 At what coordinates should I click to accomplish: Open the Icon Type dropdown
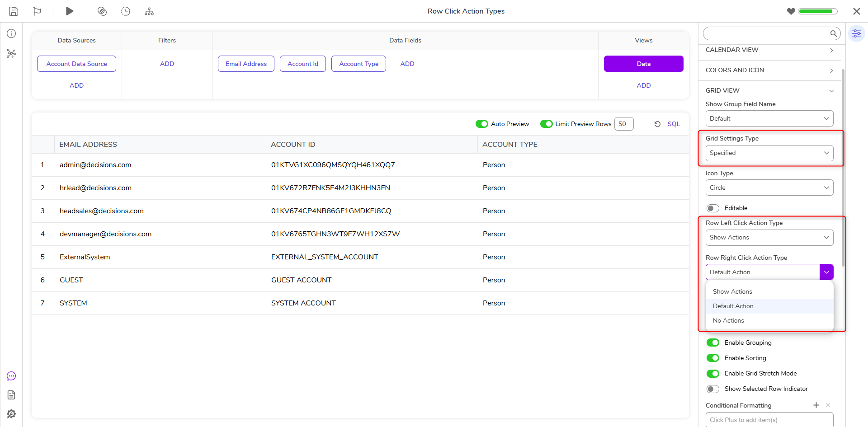769,188
